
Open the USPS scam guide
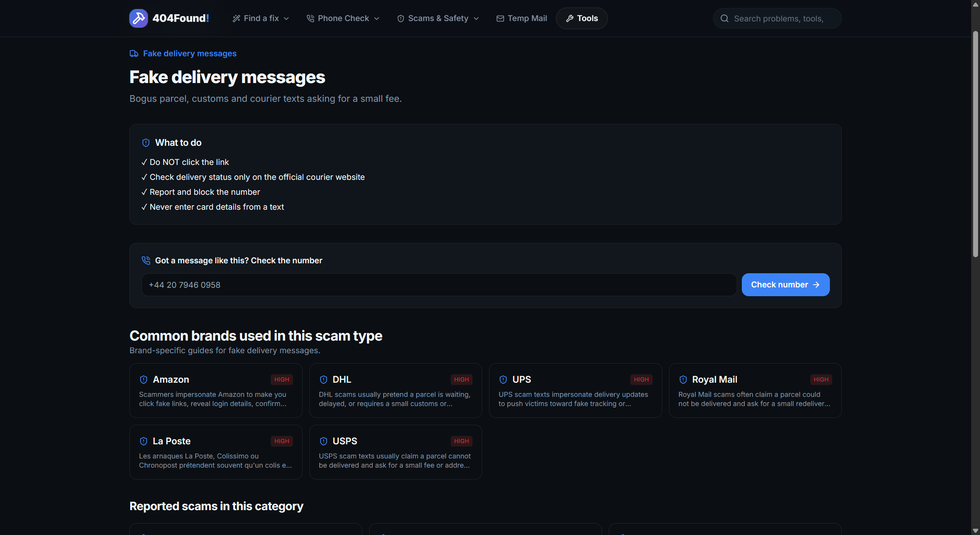[396, 452]
